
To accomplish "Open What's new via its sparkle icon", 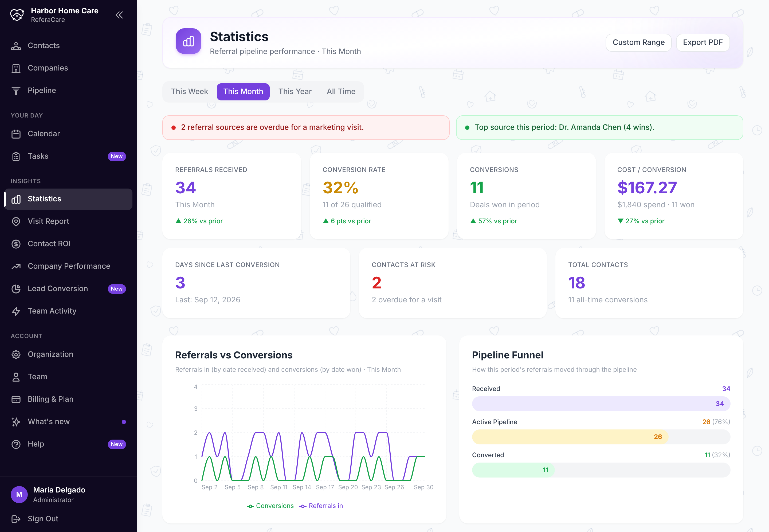I will tap(16, 422).
